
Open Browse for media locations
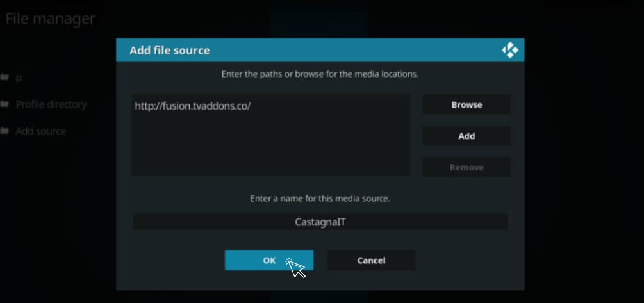click(x=466, y=104)
